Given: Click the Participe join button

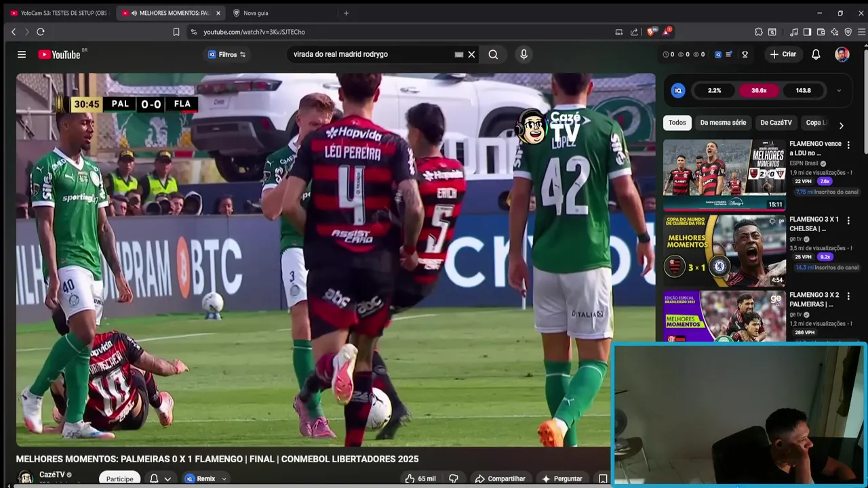Looking at the screenshot, I should coord(120,479).
